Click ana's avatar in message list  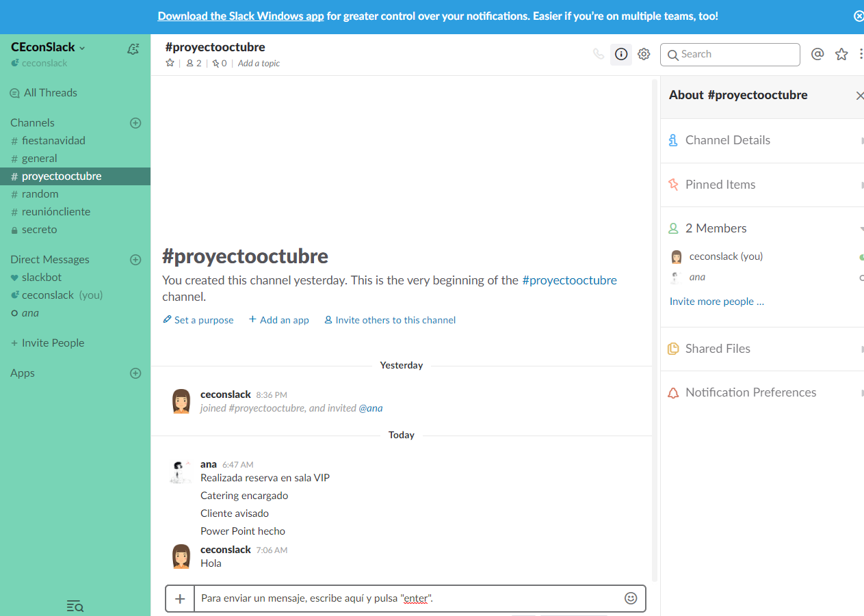tap(181, 472)
